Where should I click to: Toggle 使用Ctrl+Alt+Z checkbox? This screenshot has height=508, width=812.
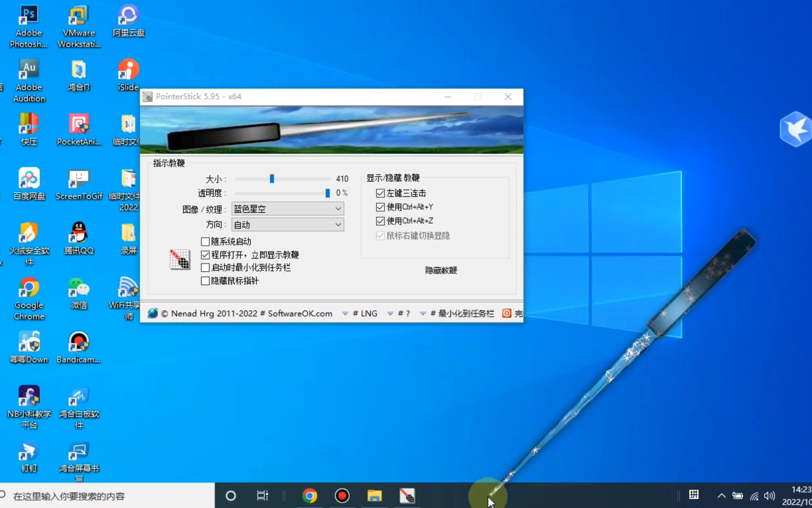[380, 221]
